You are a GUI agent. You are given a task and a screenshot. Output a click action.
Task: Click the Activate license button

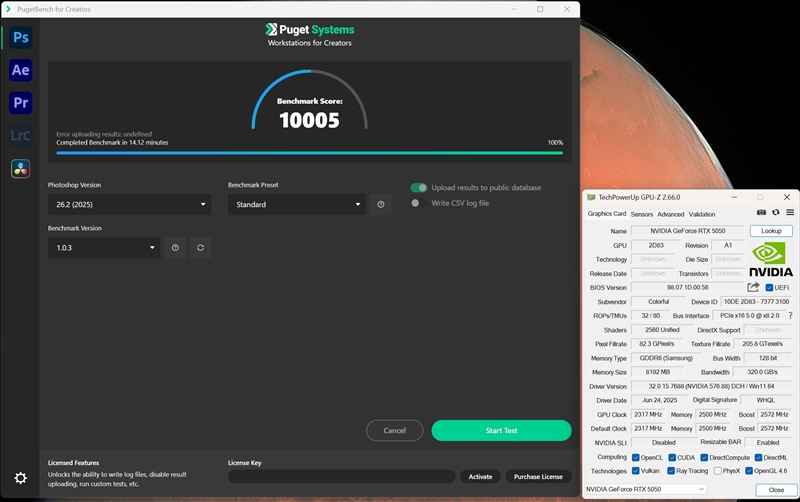pyautogui.click(x=481, y=476)
